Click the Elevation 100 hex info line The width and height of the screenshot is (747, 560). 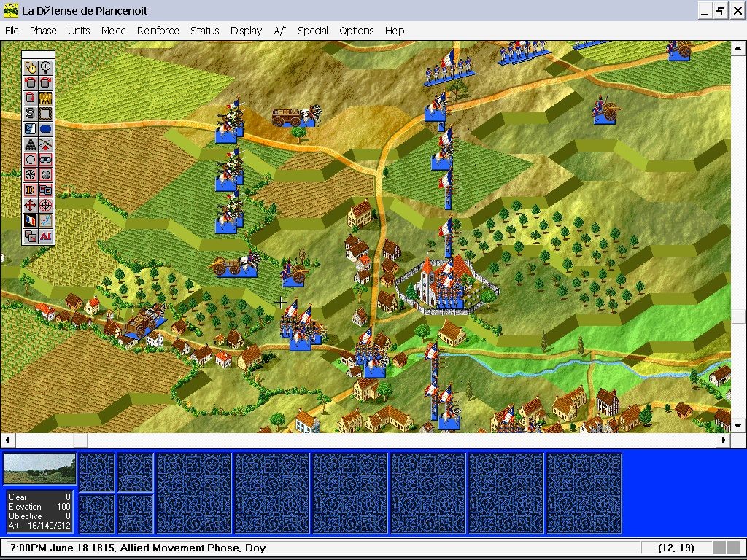pyautogui.click(x=39, y=507)
